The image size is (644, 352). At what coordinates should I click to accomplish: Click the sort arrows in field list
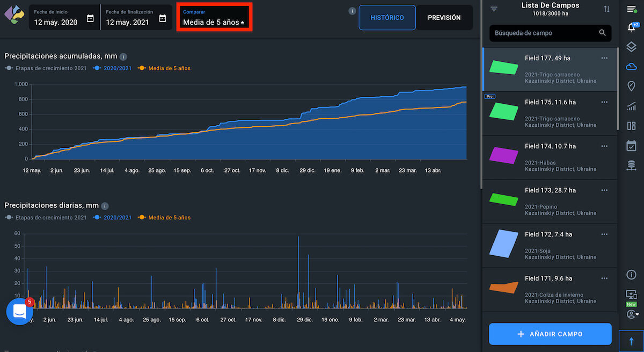tap(606, 9)
